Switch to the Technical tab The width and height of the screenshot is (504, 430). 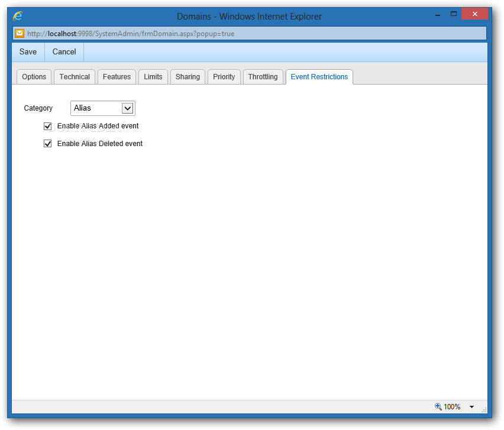point(75,77)
